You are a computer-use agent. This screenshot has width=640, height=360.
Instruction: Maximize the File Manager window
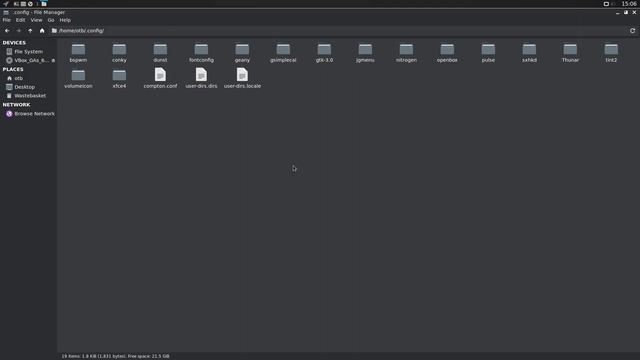coord(626,13)
